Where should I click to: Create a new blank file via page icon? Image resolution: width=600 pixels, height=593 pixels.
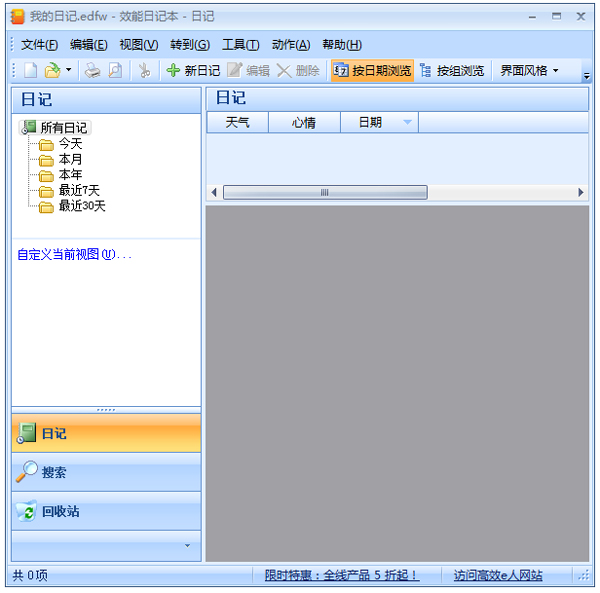click(31, 71)
